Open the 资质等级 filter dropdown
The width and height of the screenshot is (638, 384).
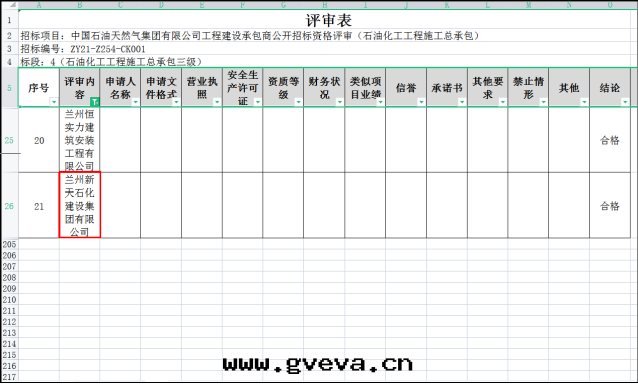tap(298, 102)
